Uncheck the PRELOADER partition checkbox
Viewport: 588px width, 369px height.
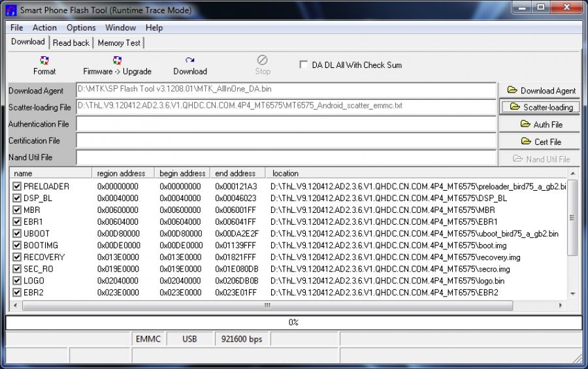[x=17, y=187]
